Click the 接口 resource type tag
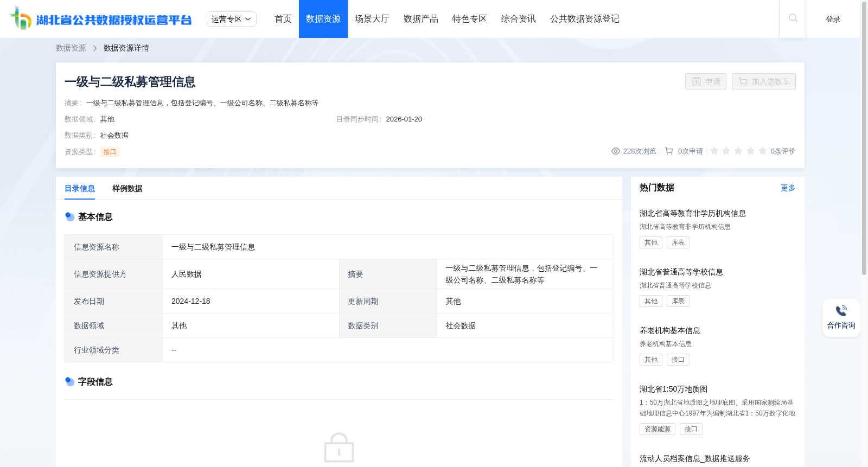 pos(110,152)
